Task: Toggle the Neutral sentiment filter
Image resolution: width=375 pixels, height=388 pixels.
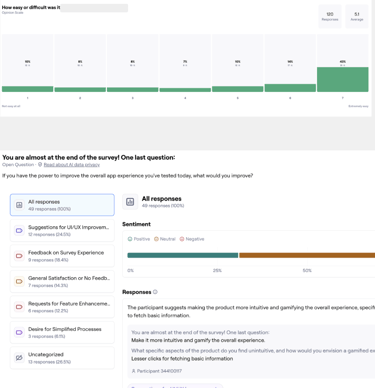Action: pyautogui.click(x=165, y=239)
